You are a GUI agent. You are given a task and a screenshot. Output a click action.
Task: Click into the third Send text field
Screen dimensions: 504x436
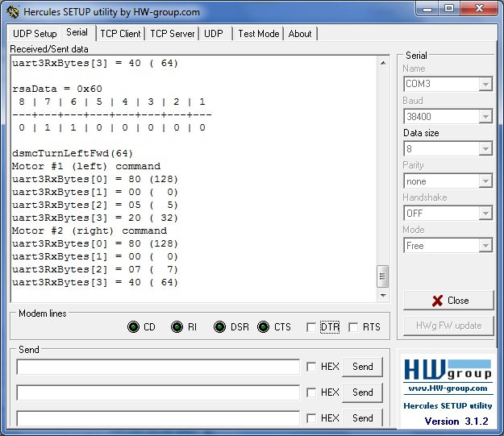tap(158, 418)
